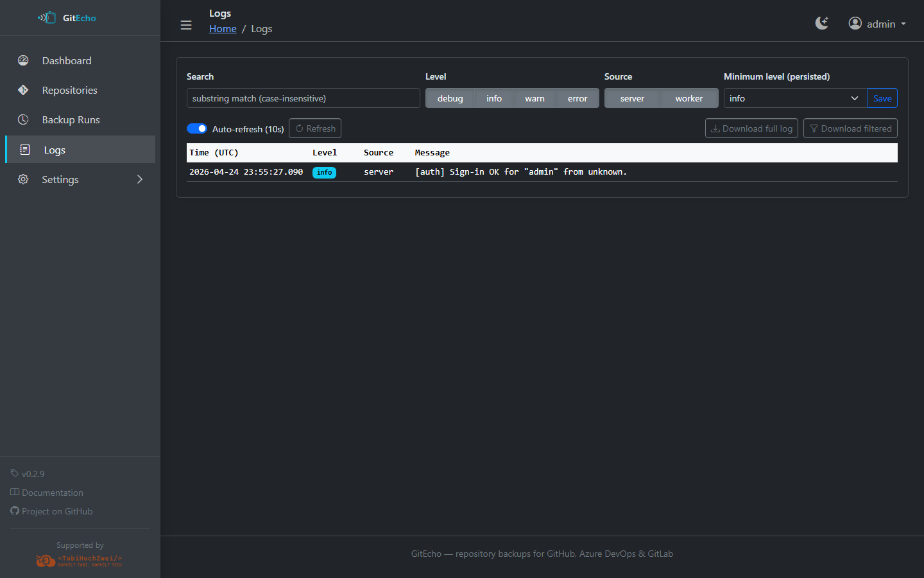
Task: Click the hamburger sidebar toggle icon
Action: (186, 25)
